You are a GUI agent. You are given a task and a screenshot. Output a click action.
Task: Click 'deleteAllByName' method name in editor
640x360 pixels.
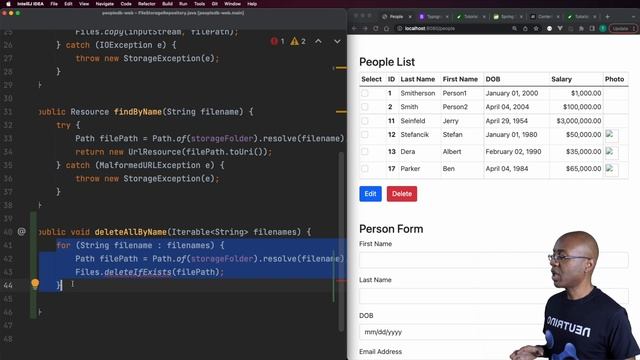pos(131,232)
